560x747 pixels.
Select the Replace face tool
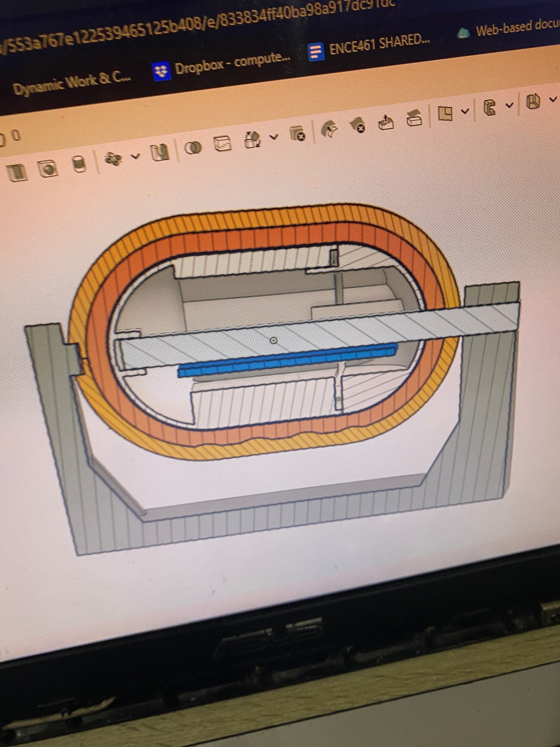pyautogui.click(x=415, y=117)
